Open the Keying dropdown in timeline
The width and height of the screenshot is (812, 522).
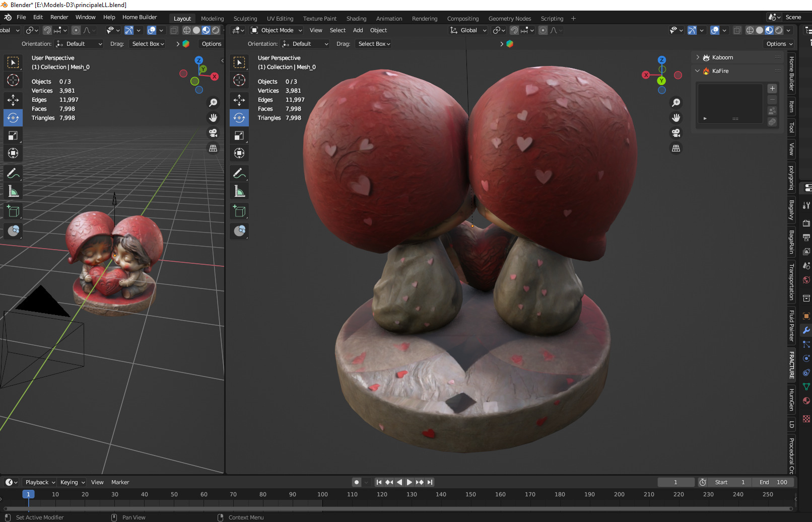[x=72, y=482]
